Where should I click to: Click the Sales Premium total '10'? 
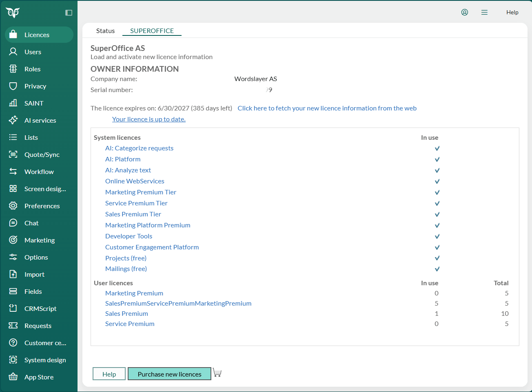pos(505,313)
